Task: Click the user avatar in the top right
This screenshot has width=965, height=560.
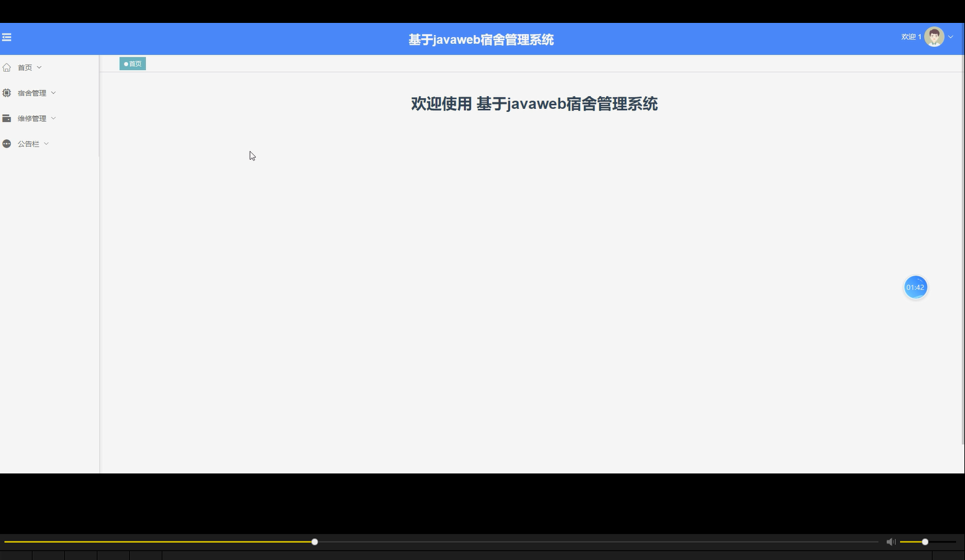Action: pos(933,36)
